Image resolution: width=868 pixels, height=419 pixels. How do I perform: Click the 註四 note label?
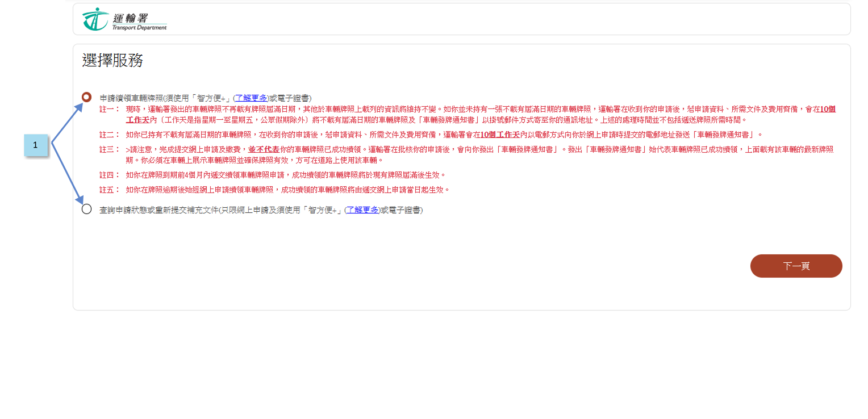[110, 175]
